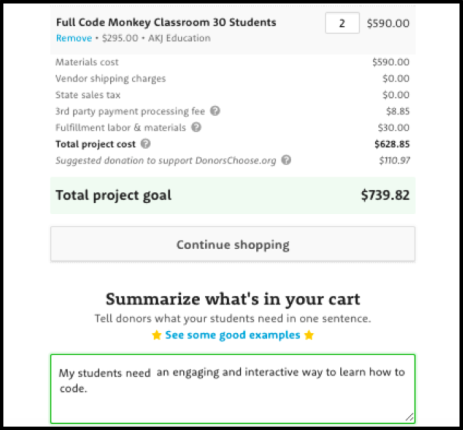Image resolution: width=463 pixels, height=430 pixels.
Task: Click into the My students need text box
Action: (233, 389)
